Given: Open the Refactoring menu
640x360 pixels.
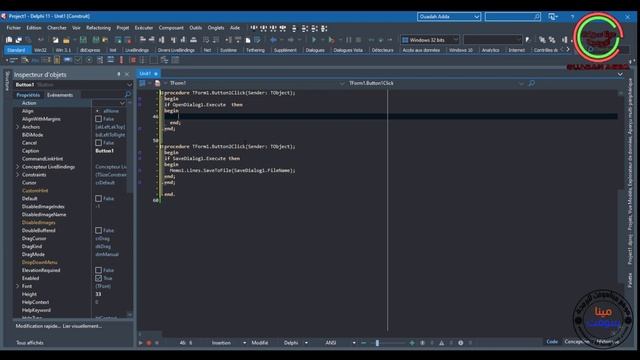Looking at the screenshot, I should 98,28.
